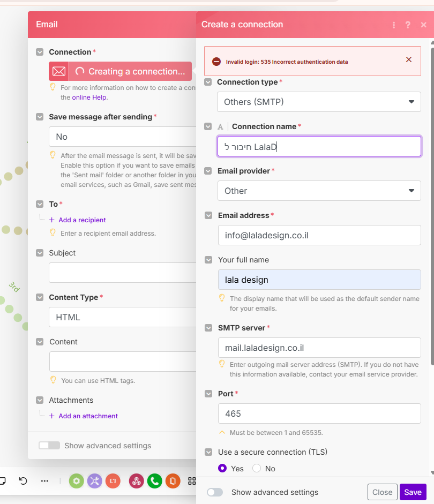Open the purple Tools icon in toolbar
This screenshot has height=504, width=434.
coord(94,481)
